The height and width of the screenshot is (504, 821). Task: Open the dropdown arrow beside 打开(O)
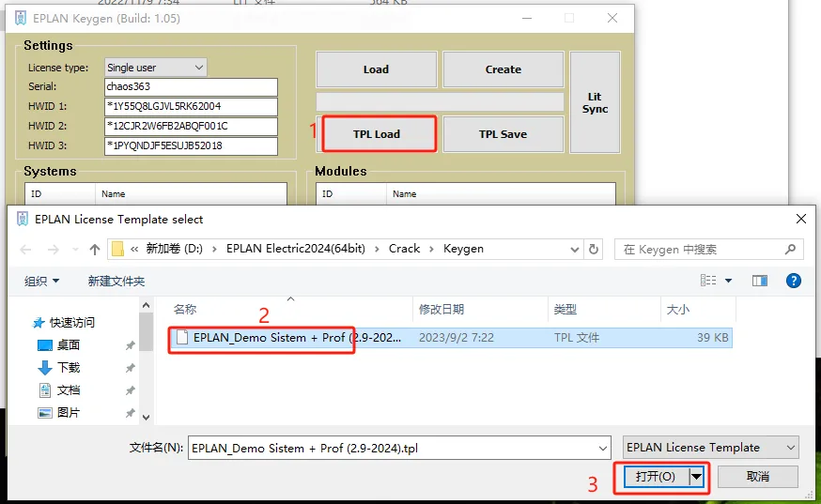696,477
